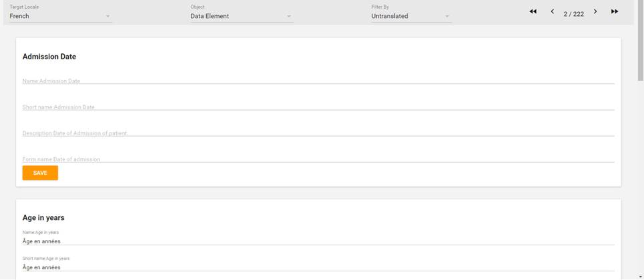Edit the Name field containing Âge en années

(318, 241)
